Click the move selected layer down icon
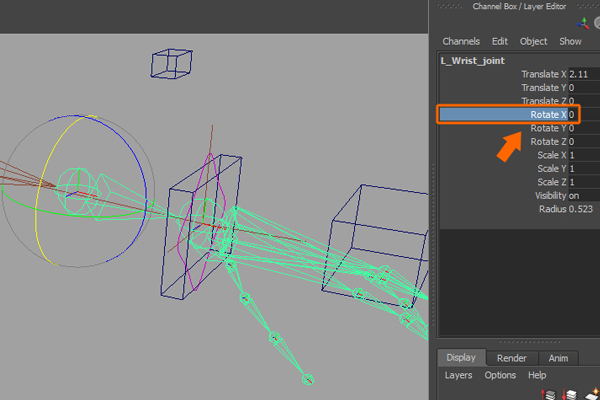Viewport: 600px width, 400px height. 569,394
